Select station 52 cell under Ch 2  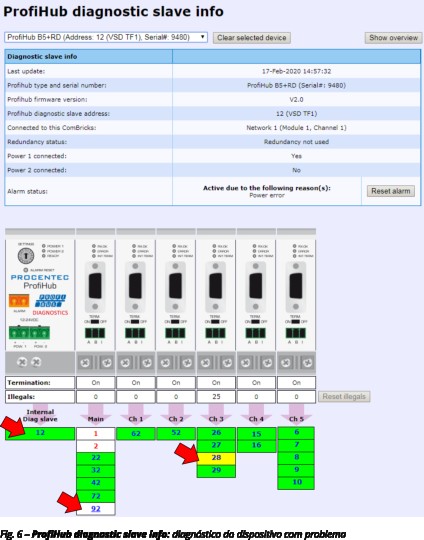tap(176, 433)
